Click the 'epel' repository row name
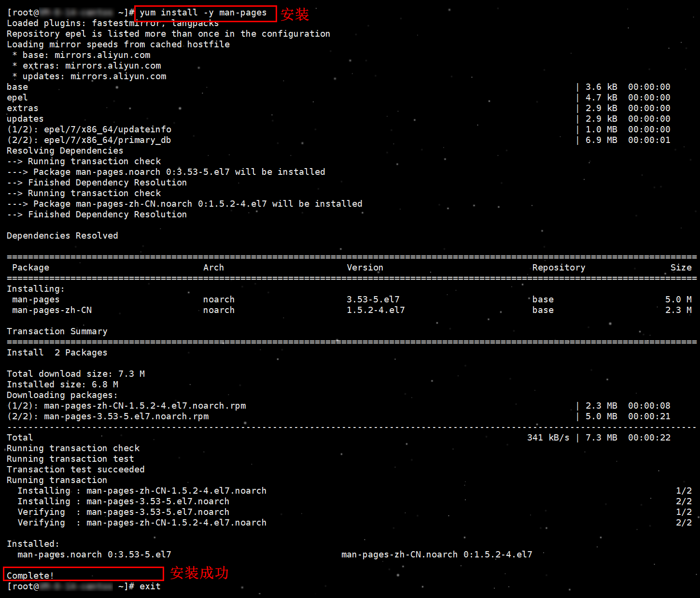Screen dimensions: 700x598 [x=17, y=98]
